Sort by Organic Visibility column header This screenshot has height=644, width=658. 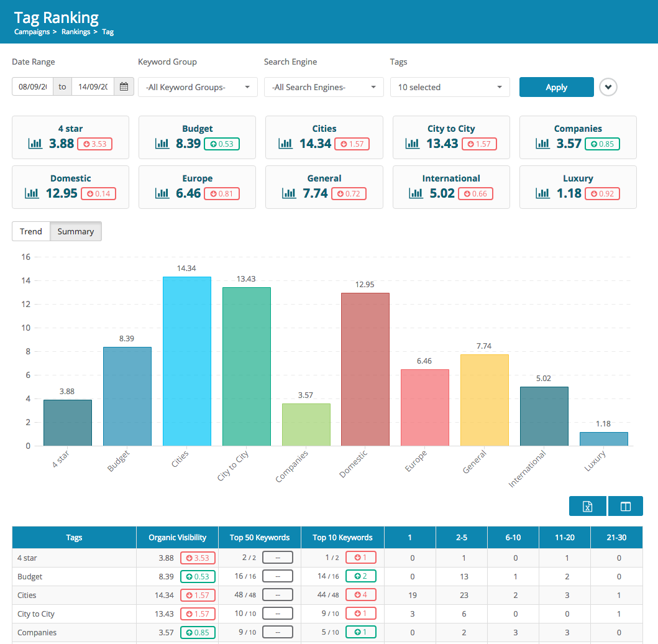point(177,538)
